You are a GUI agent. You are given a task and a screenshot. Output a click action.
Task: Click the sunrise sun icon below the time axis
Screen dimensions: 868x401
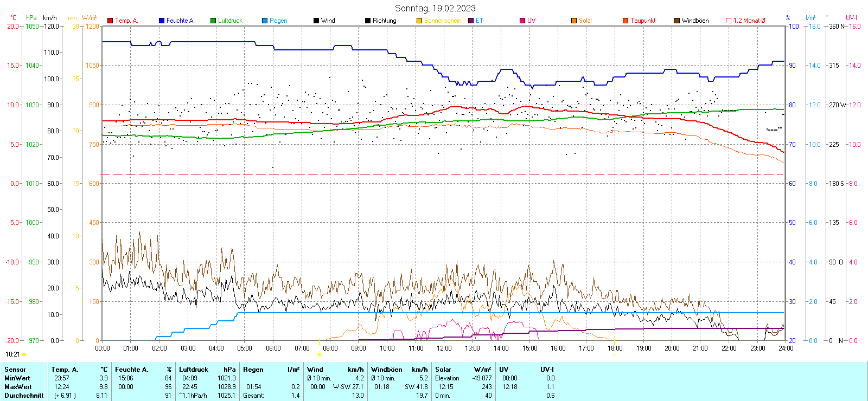click(319, 354)
